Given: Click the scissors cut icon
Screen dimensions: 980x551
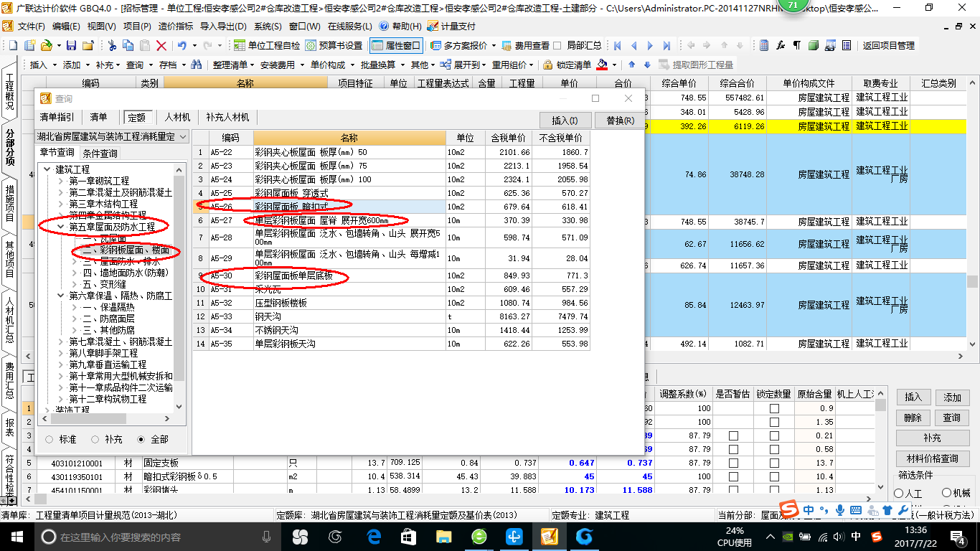Looking at the screenshot, I should pyautogui.click(x=112, y=45).
